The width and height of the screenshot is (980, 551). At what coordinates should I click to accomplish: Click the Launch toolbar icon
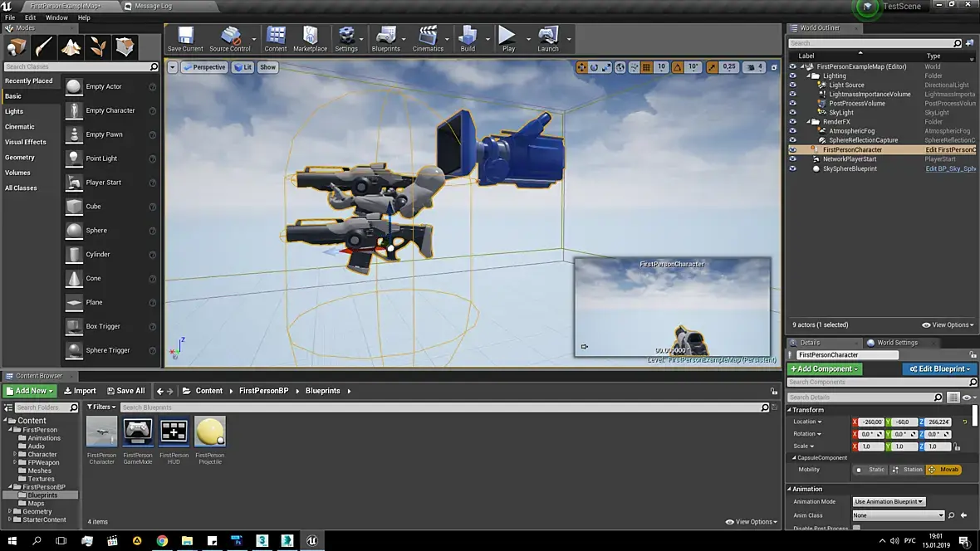tap(547, 38)
